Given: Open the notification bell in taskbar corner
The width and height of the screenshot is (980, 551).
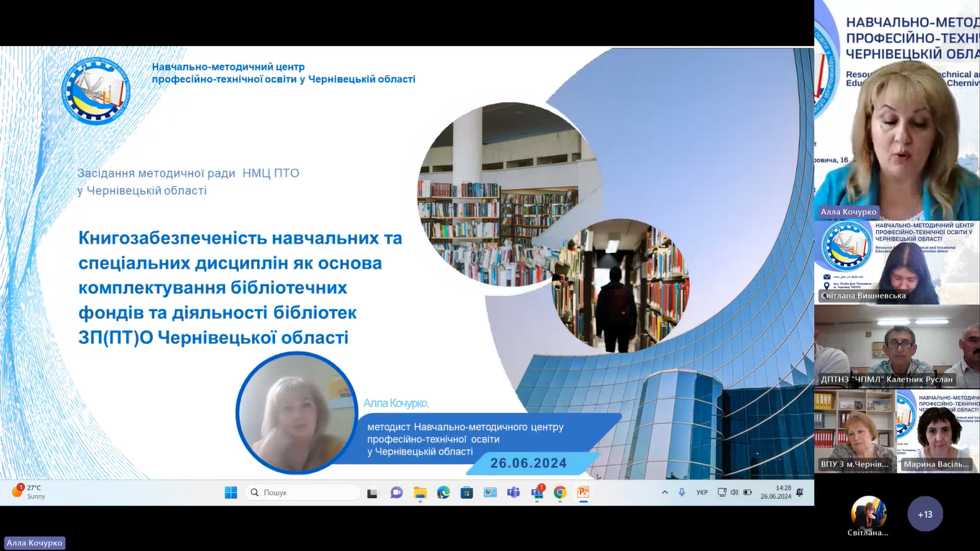Looking at the screenshot, I should 799,493.
